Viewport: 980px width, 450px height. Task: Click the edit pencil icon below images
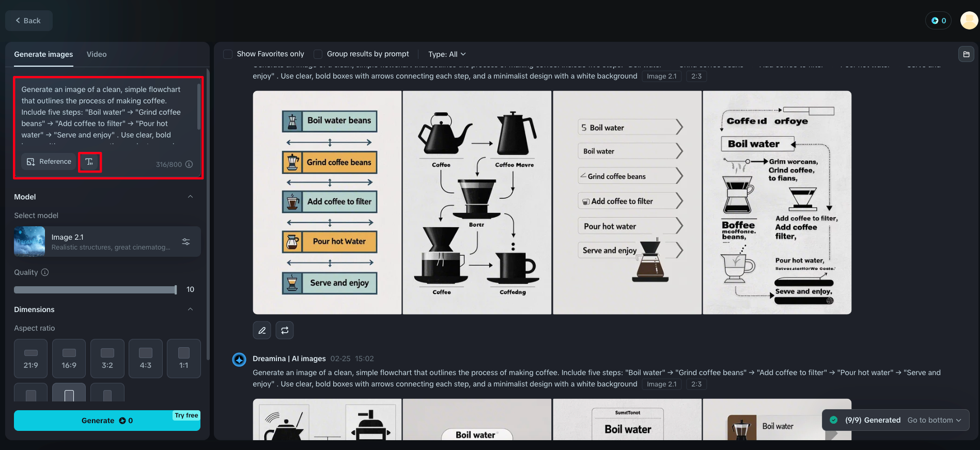262,330
